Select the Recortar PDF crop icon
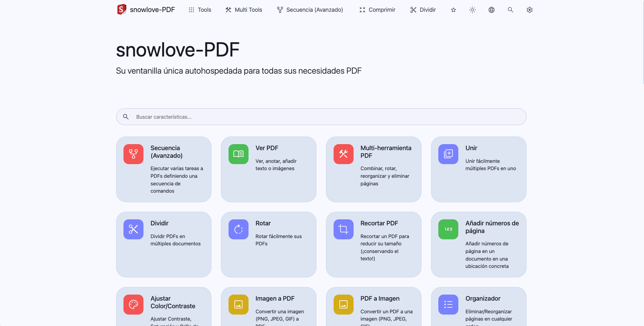The width and height of the screenshot is (644, 326). tap(343, 229)
